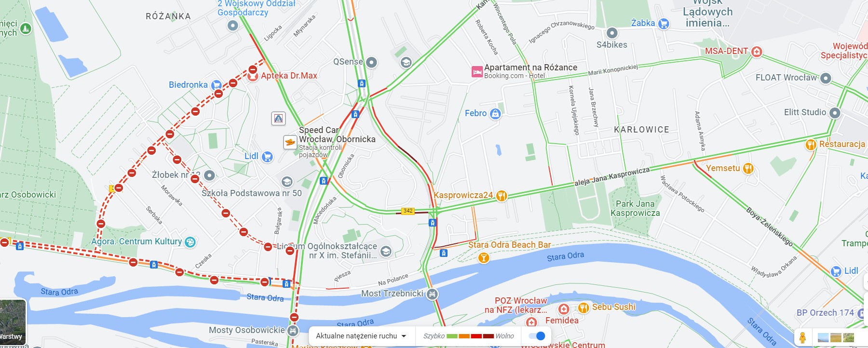Select the Kasprowicza24 restaurant pin
This screenshot has width=868, height=348.
point(502,195)
